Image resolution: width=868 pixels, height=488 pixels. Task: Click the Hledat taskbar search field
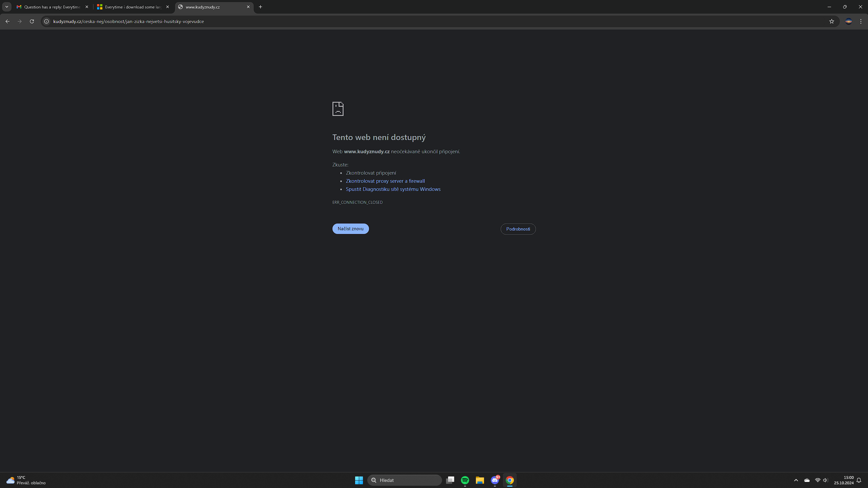404,480
